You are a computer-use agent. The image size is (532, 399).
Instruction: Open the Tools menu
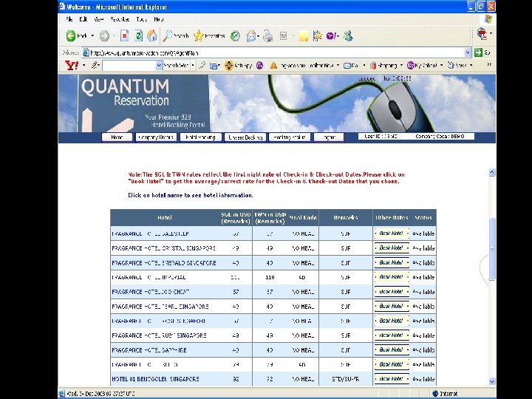click(x=141, y=19)
